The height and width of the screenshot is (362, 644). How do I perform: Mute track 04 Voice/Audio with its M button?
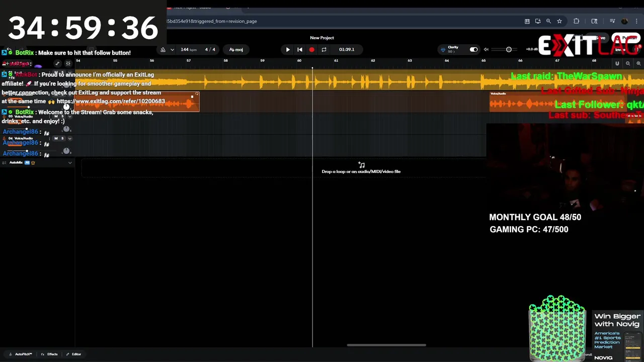56,138
